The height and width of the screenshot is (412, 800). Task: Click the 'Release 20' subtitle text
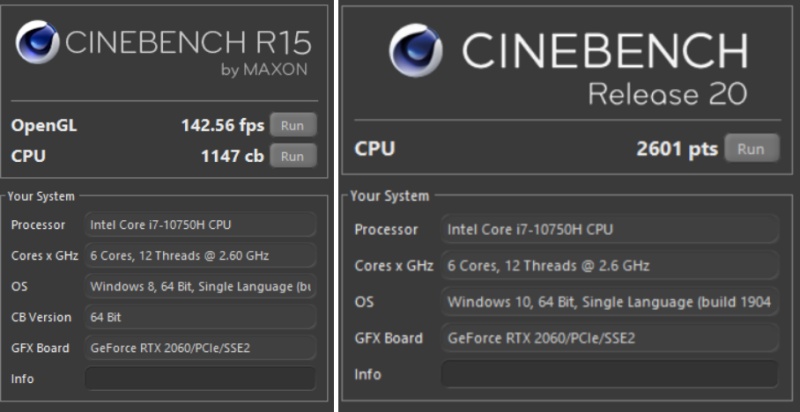[668, 95]
